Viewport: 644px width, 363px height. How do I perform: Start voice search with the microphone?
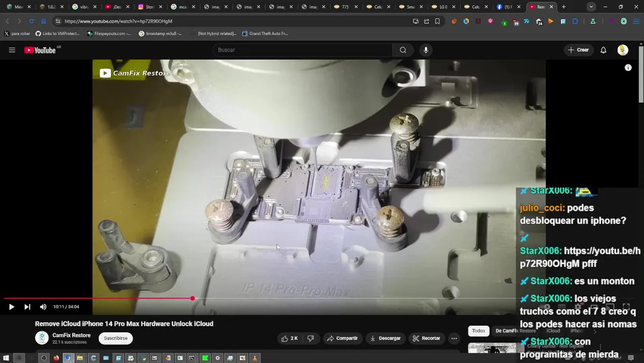pyautogui.click(x=426, y=50)
